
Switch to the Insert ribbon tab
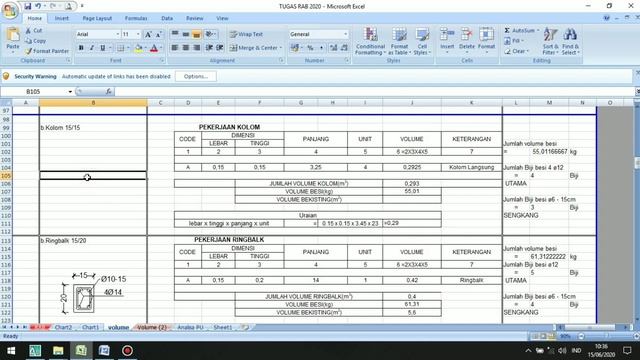click(x=62, y=18)
